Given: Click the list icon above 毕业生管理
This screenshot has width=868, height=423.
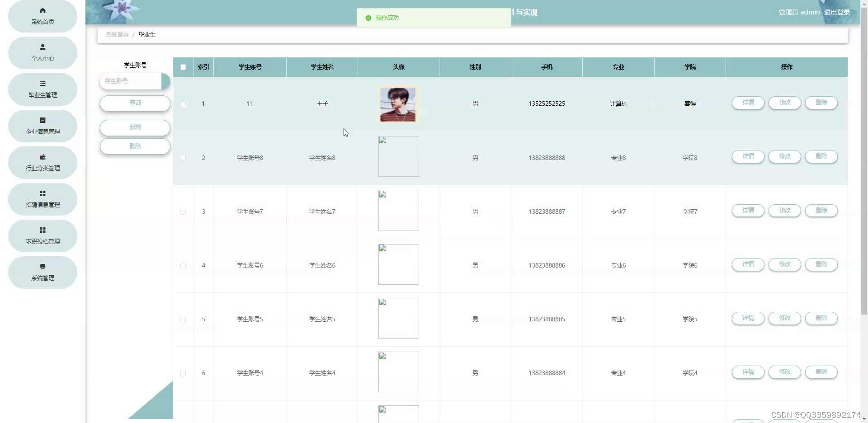Looking at the screenshot, I should (x=42, y=84).
